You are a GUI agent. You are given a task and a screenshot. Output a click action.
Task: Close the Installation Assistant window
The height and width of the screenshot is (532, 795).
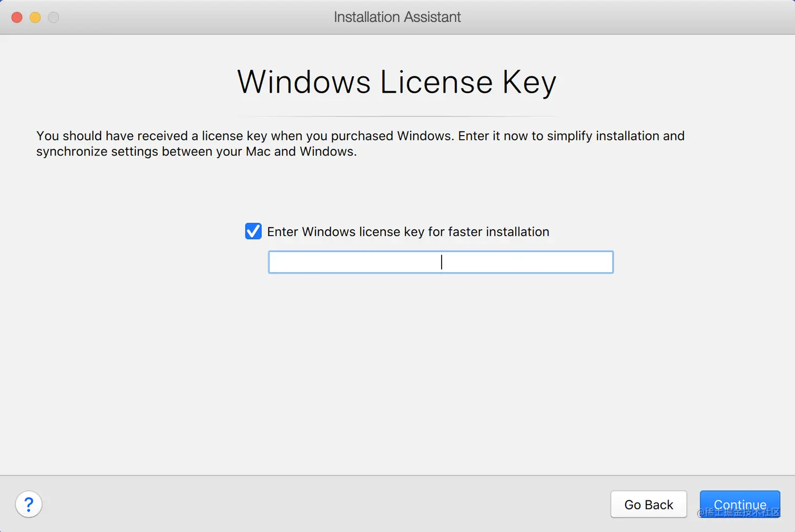(17, 17)
